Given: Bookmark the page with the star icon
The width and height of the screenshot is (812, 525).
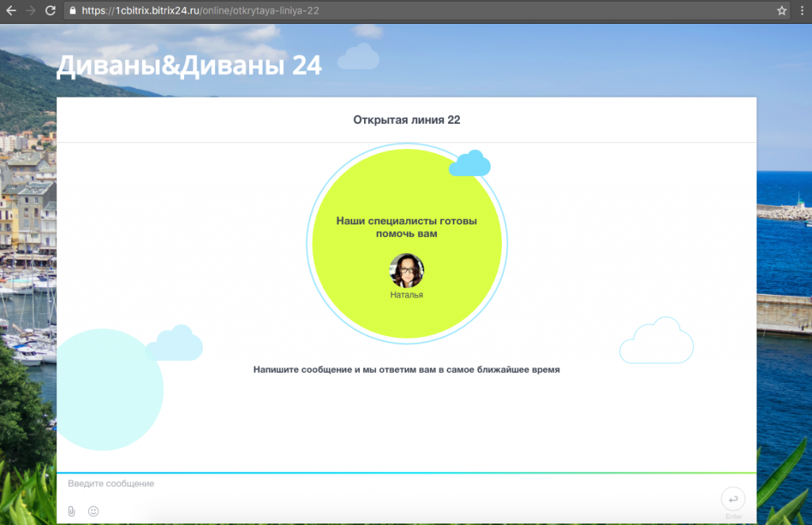Looking at the screenshot, I should coord(781,10).
